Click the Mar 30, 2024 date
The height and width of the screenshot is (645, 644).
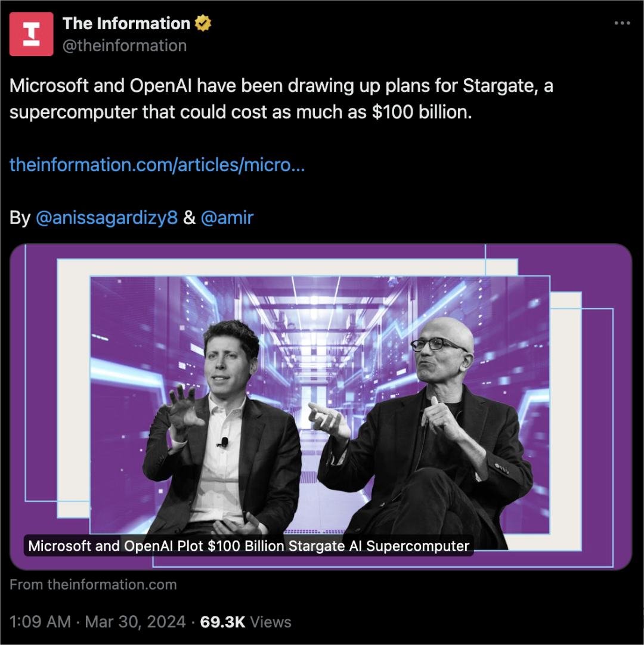pyautogui.click(x=135, y=622)
